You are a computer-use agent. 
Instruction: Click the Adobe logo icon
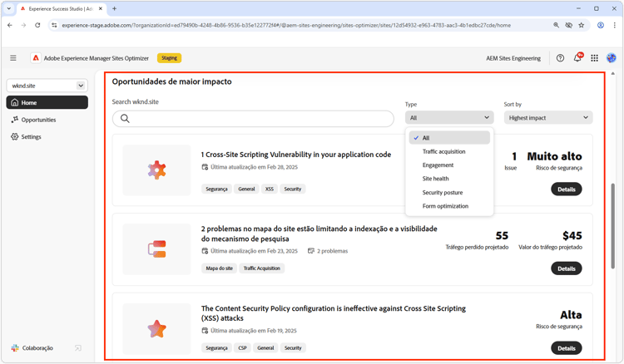coord(36,58)
